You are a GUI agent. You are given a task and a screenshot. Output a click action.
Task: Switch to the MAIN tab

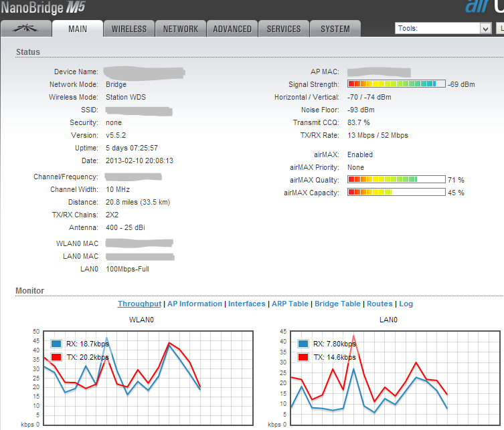(78, 29)
